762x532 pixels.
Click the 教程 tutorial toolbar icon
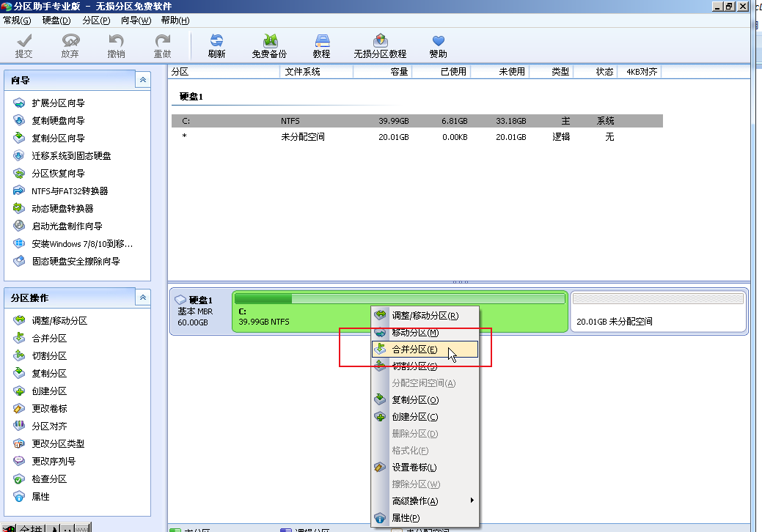[x=321, y=42]
